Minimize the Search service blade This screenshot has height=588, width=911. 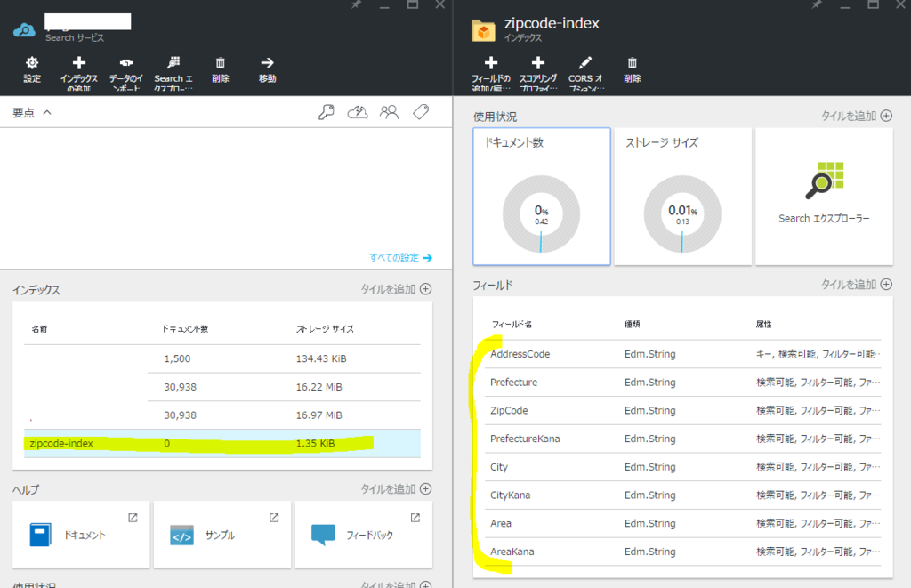pyautogui.click(x=384, y=6)
